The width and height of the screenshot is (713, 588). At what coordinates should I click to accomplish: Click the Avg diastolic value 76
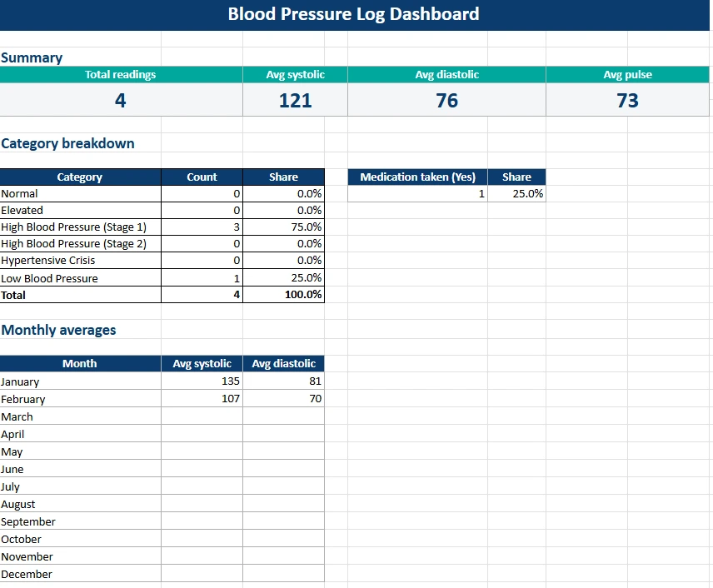pos(446,99)
